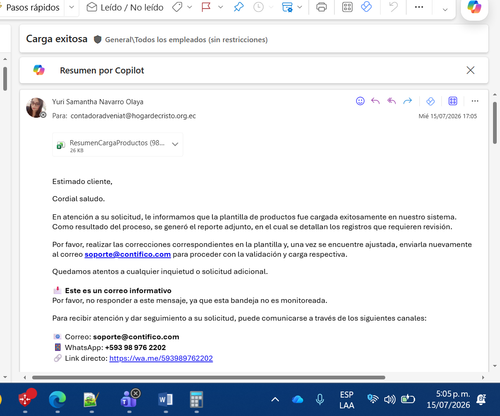The height and width of the screenshot is (416, 500).
Task: Open Copilot with the top-right icon
Action: pos(474,7)
